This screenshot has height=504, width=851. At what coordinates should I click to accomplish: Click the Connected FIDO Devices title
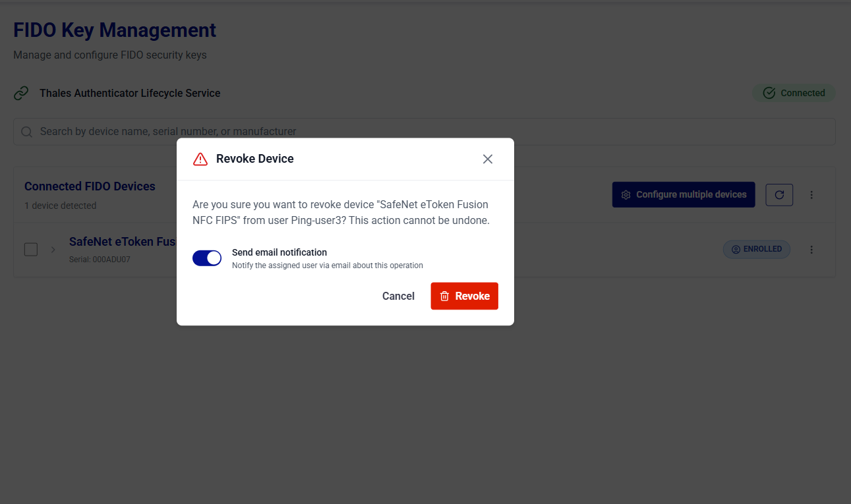[x=90, y=186]
